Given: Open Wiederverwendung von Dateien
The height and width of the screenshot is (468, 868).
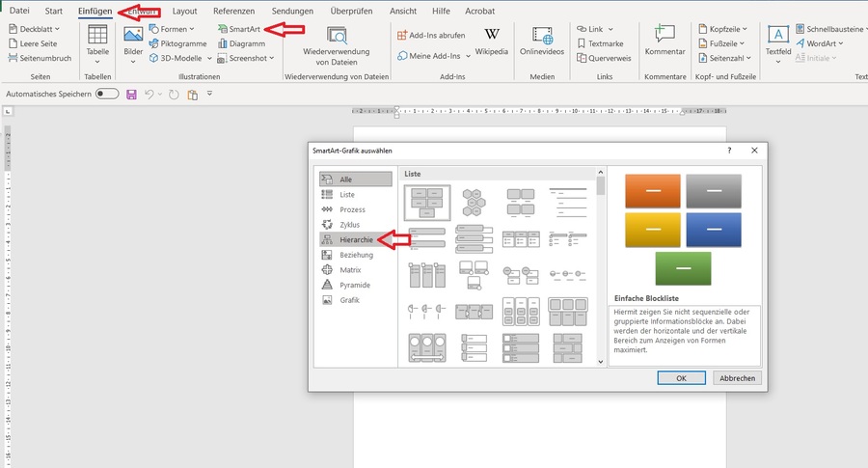Looking at the screenshot, I should [337, 43].
